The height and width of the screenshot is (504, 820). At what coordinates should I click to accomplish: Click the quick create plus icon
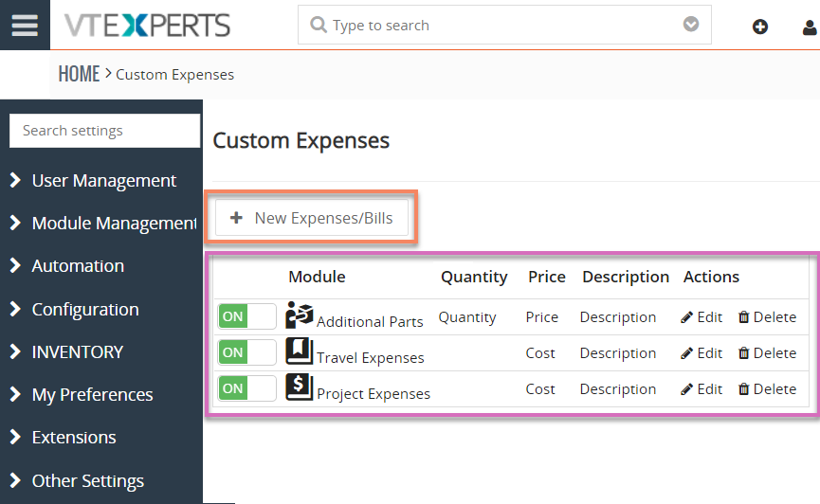pyautogui.click(x=760, y=27)
